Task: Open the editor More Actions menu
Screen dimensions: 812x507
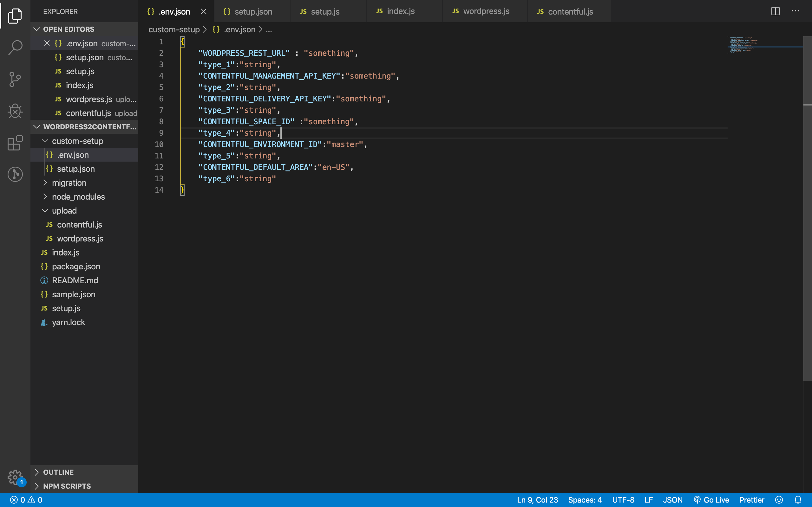Action: point(795,11)
